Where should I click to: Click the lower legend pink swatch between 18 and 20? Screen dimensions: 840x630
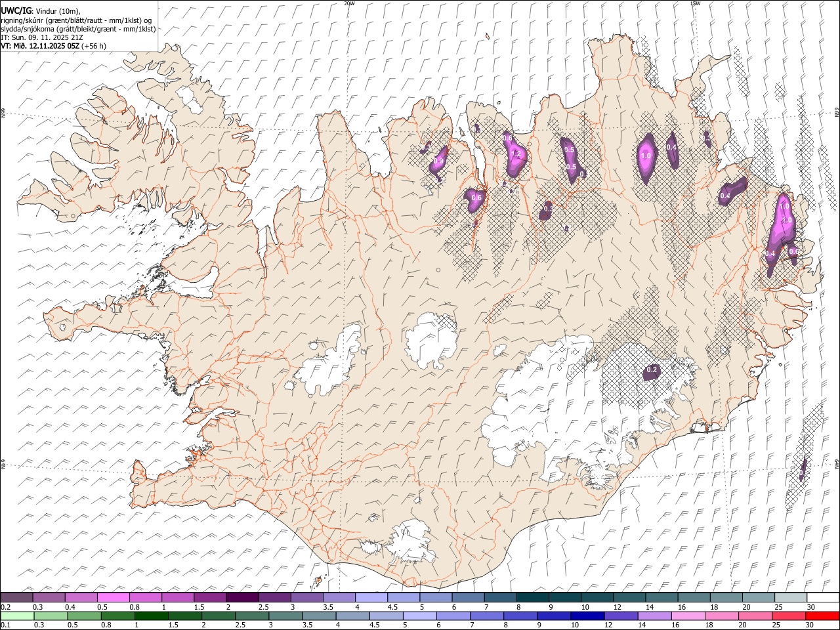[x=721, y=616]
